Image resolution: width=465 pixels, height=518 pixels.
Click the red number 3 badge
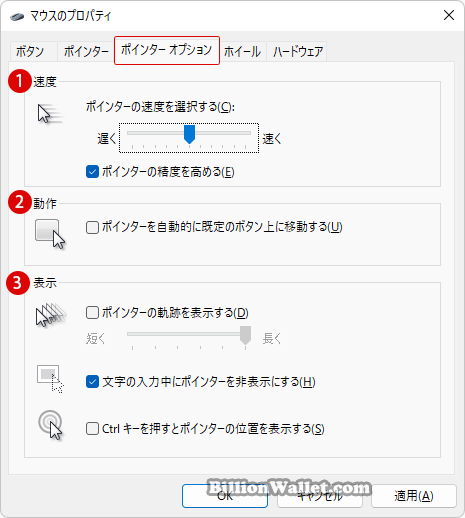coord(18,283)
